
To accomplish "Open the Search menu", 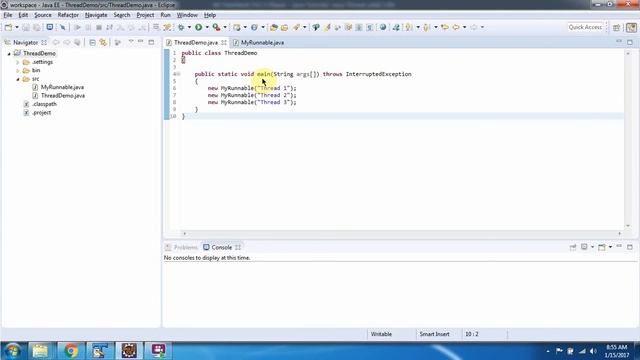I will [122, 15].
